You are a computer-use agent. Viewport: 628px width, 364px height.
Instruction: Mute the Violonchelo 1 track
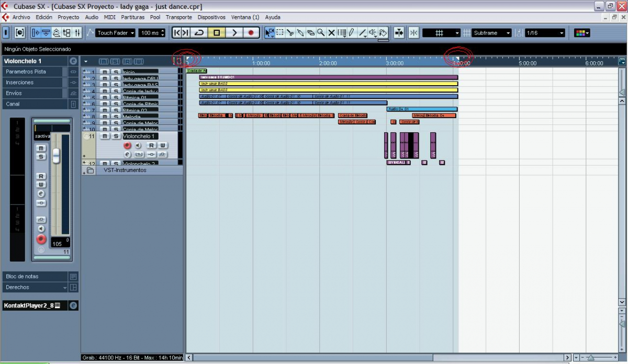point(105,136)
